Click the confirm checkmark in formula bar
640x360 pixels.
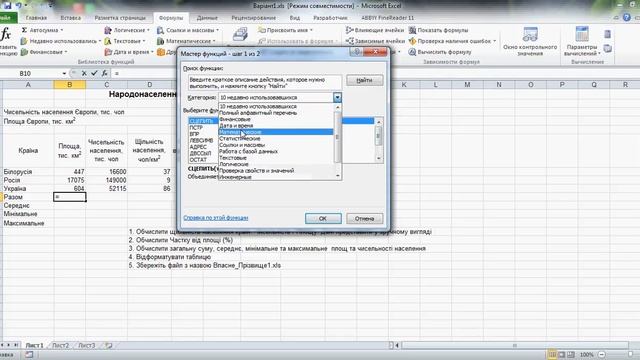tap(94, 73)
